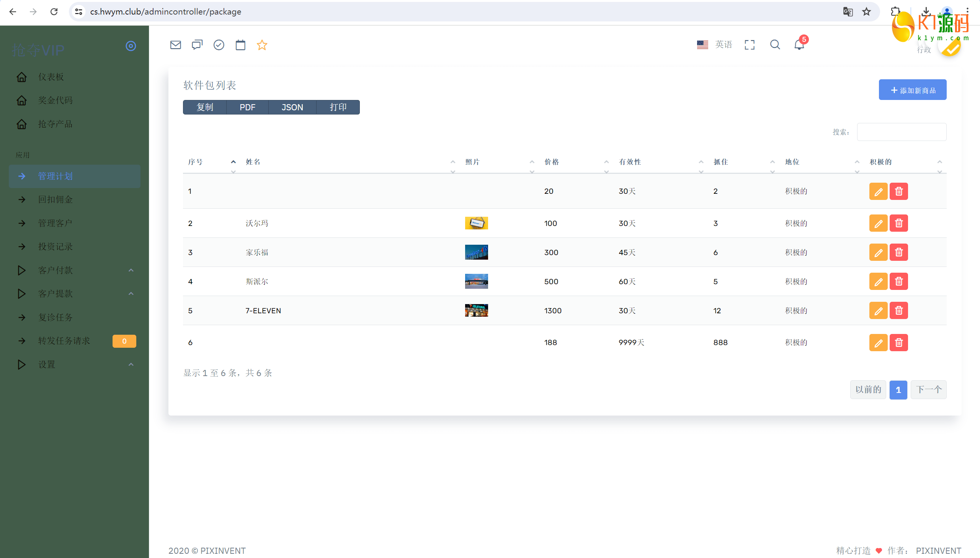The image size is (980, 558).
Task: Click the yellow star bookmark icon
Action: [262, 45]
